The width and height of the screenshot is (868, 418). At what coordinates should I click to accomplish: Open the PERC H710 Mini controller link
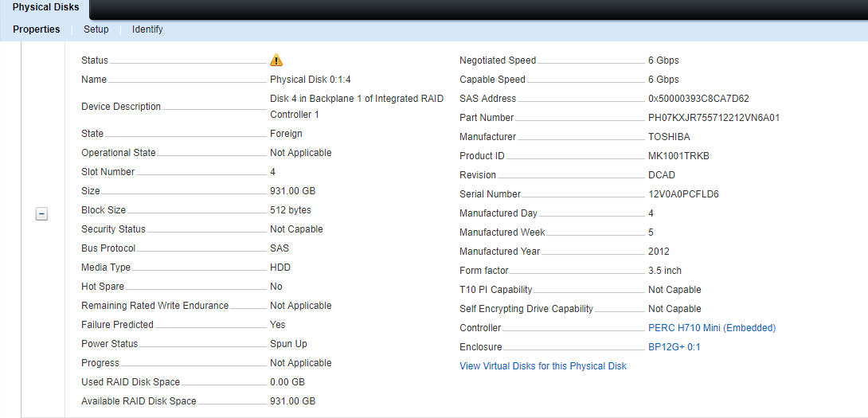tap(712, 328)
